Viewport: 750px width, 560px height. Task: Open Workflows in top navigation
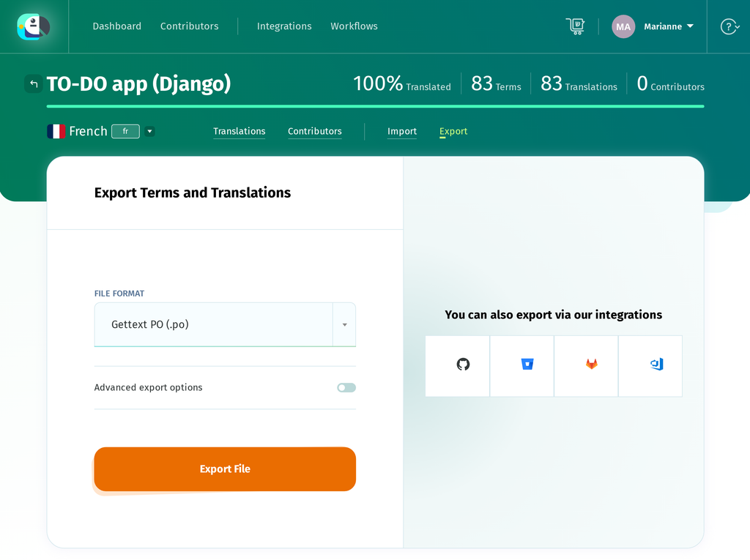pos(354,26)
